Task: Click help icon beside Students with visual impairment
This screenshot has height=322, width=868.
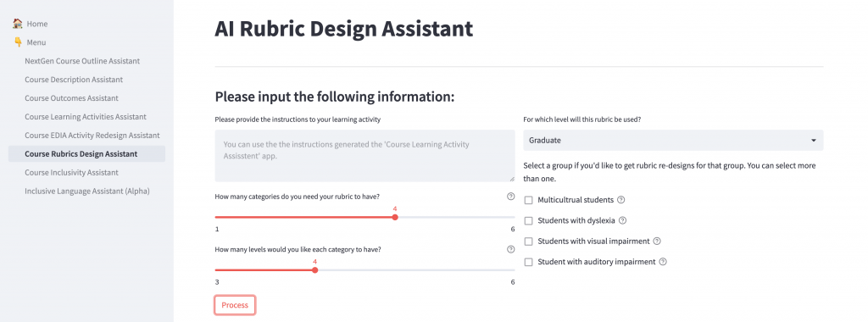Action: [x=657, y=241]
